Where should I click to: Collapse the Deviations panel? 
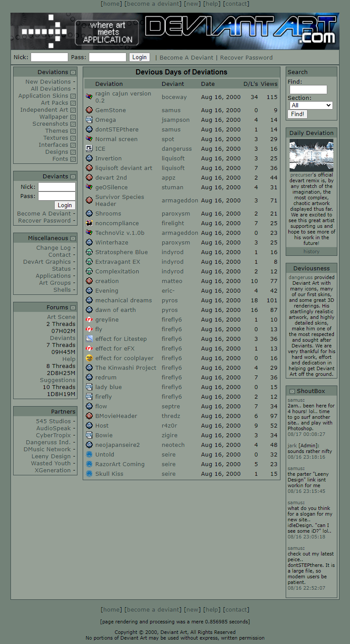(73, 72)
